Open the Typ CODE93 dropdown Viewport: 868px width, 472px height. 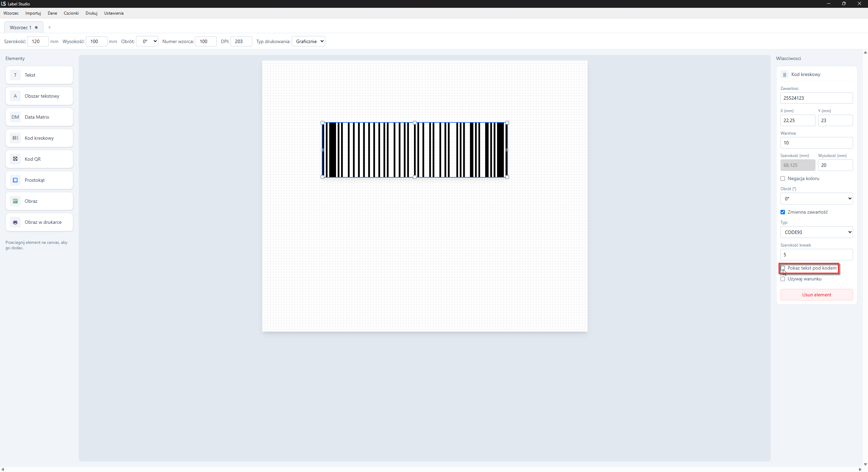point(816,232)
